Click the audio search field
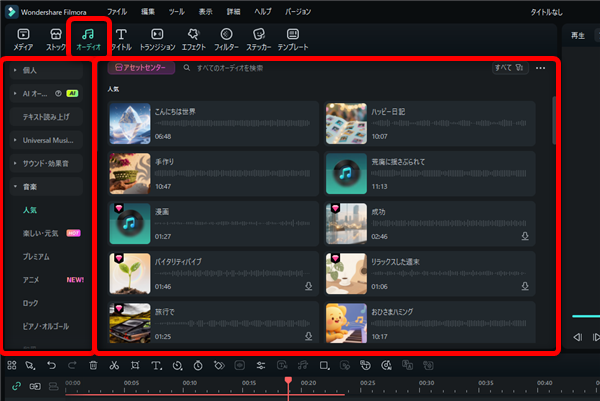This screenshot has width=600, height=401. [x=330, y=68]
